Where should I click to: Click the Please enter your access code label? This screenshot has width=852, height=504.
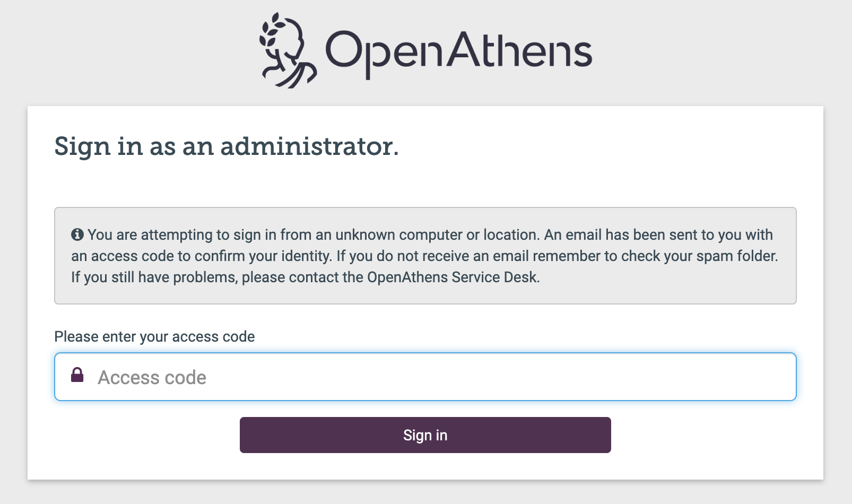click(x=154, y=336)
